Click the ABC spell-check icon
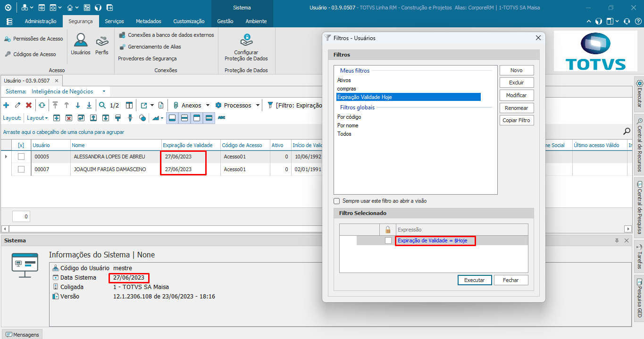The height and width of the screenshot is (339, 644). point(222,117)
